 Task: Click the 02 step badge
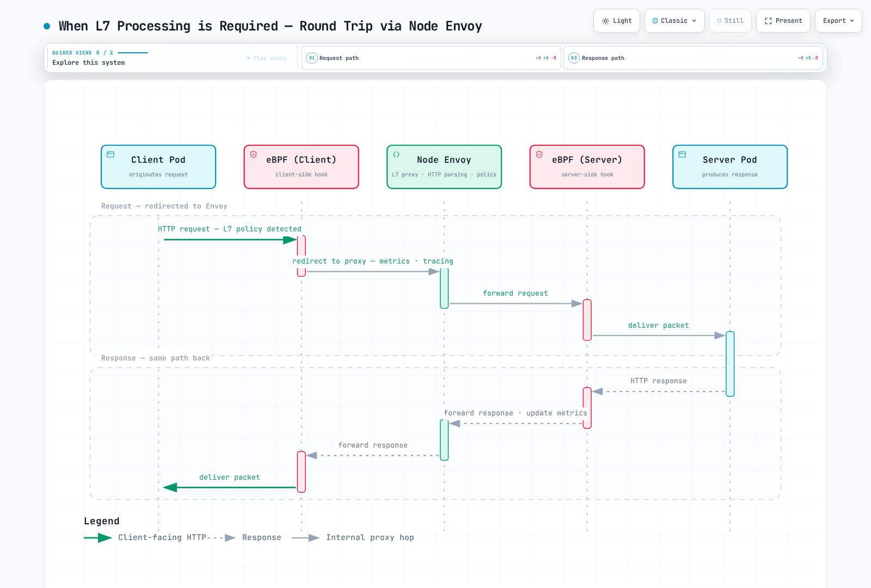click(x=574, y=58)
